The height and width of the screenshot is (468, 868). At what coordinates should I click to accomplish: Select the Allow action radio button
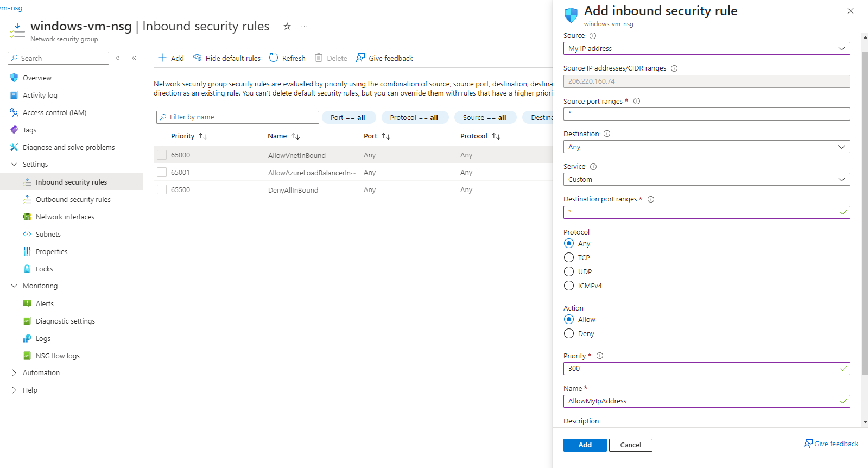[569, 319]
